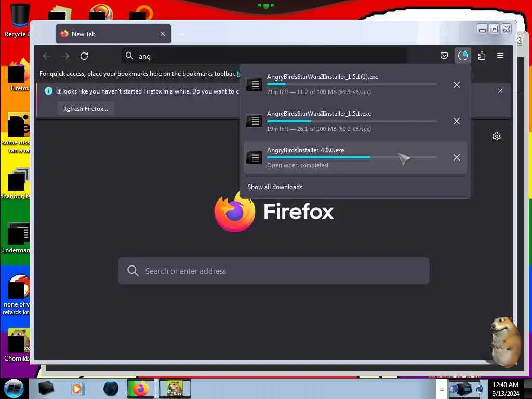Click the globe taskbar icon
The image size is (532, 399).
point(111,389)
